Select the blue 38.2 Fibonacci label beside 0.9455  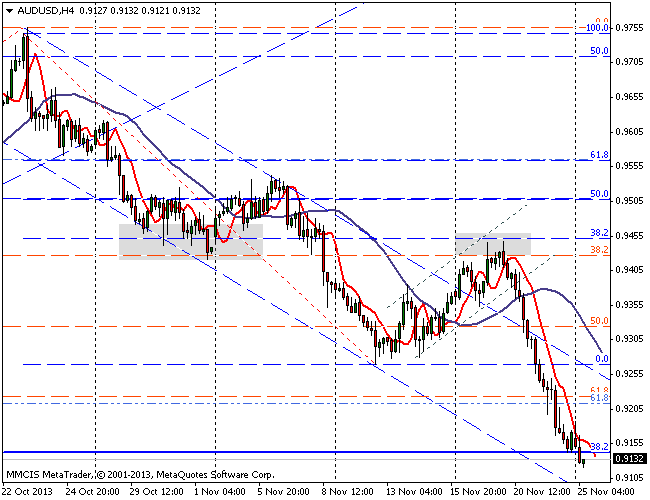tap(599, 233)
